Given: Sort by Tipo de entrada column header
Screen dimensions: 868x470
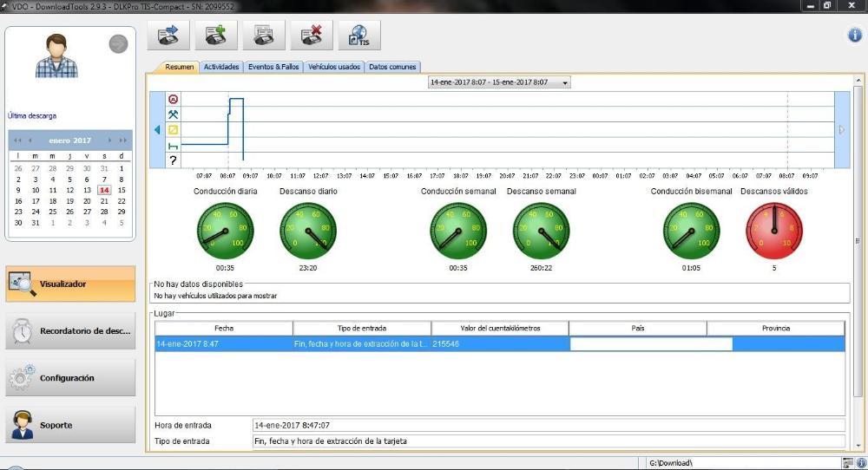Looking at the screenshot, I should 362,329.
